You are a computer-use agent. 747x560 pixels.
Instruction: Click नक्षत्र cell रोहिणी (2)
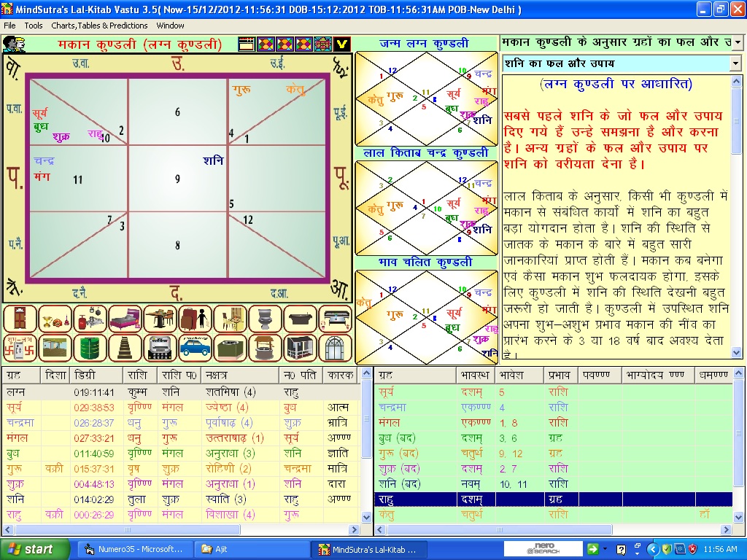[228, 469]
